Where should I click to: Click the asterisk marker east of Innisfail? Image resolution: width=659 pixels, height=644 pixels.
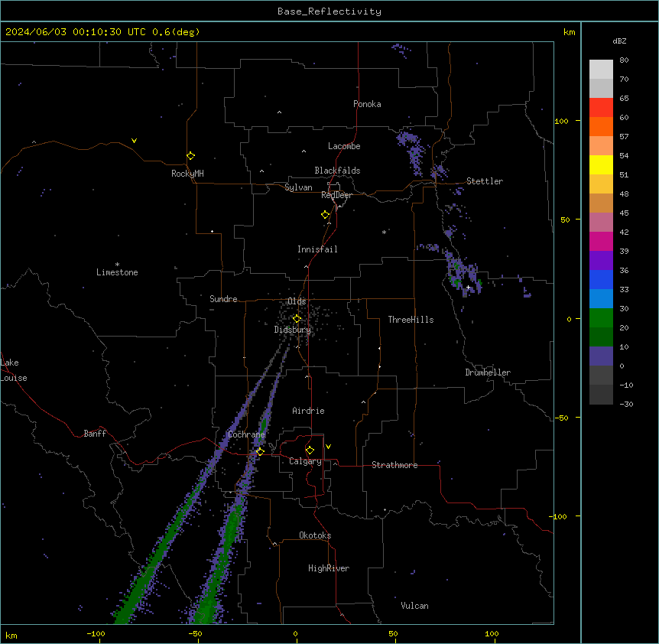point(384,232)
